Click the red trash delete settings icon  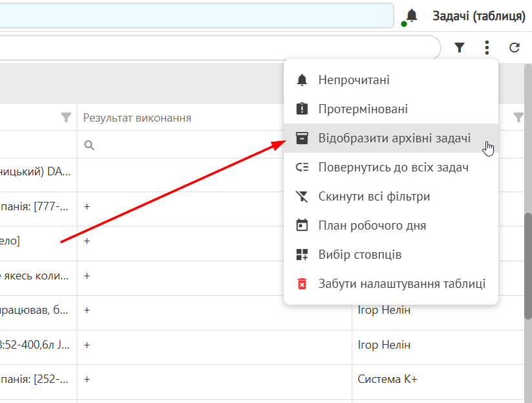point(302,284)
